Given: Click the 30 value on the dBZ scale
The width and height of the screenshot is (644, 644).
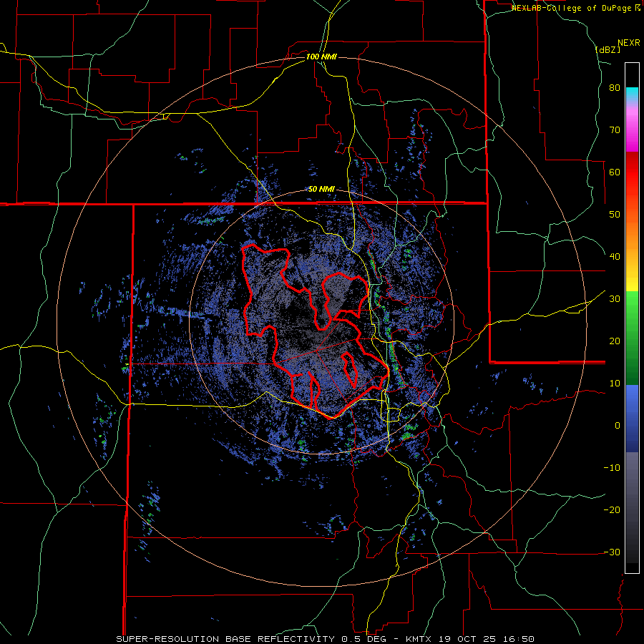Looking at the screenshot, I should [x=615, y=299].
